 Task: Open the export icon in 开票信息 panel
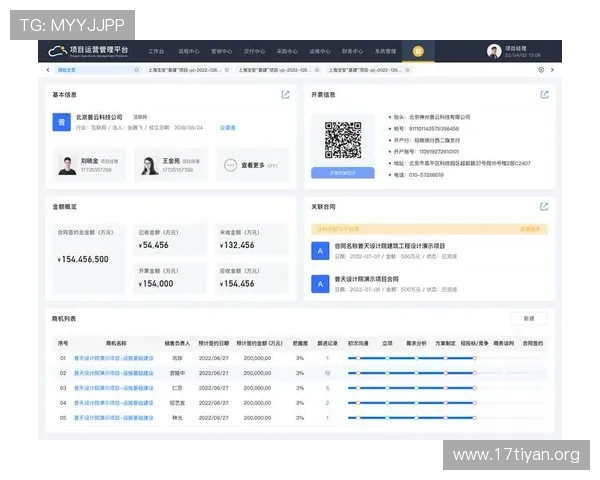(544, 95)
